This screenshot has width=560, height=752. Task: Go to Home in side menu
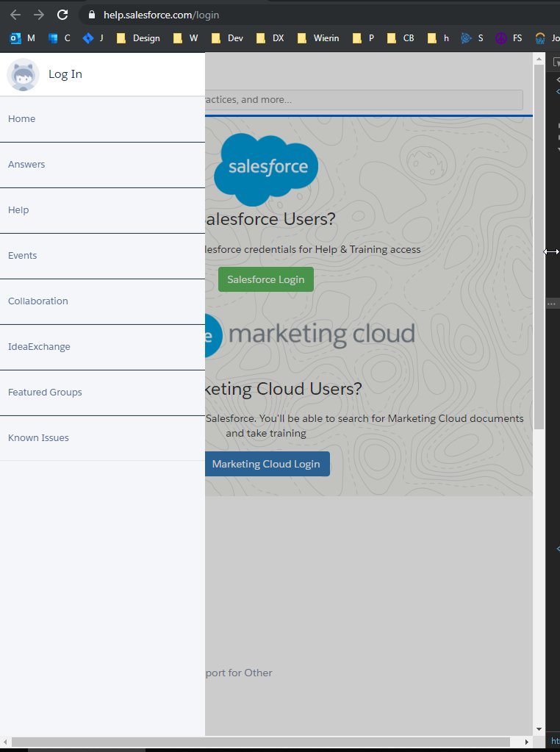pyautogui.click(x=102, y=119)
